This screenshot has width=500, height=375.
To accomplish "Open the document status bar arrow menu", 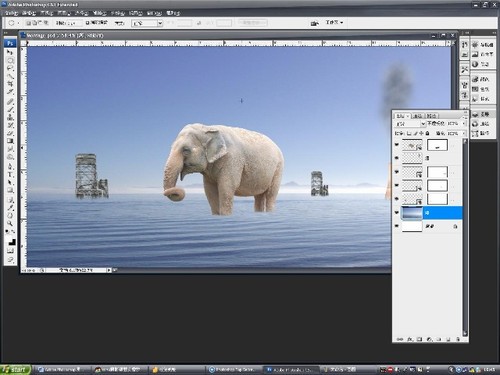I will [109, 270].
